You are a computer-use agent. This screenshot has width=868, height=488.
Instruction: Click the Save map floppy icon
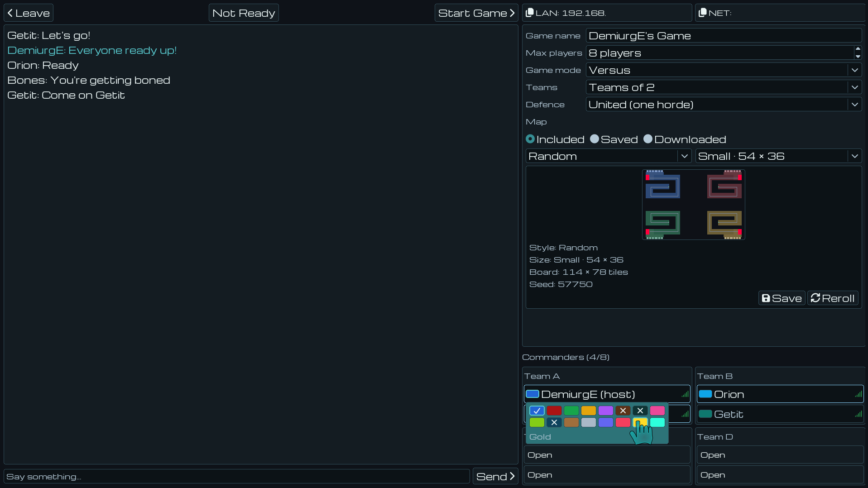pyautogui.click(x=766, y=298)
